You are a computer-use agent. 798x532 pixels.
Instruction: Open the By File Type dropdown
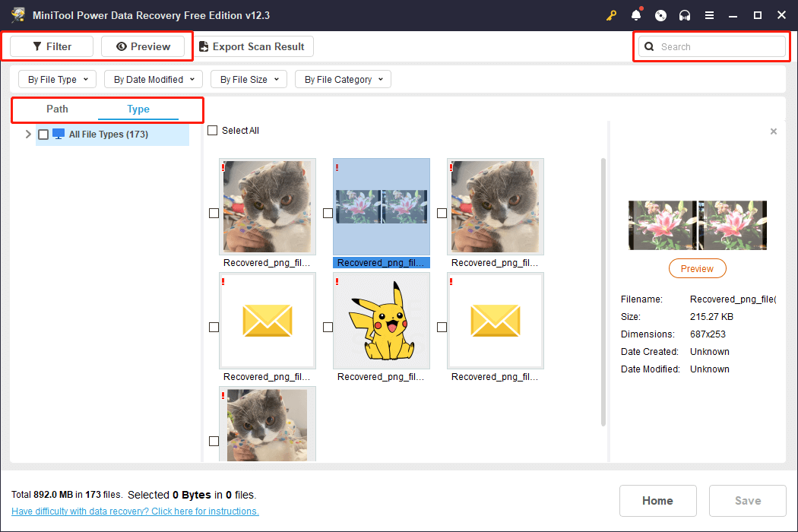point(58,79)
